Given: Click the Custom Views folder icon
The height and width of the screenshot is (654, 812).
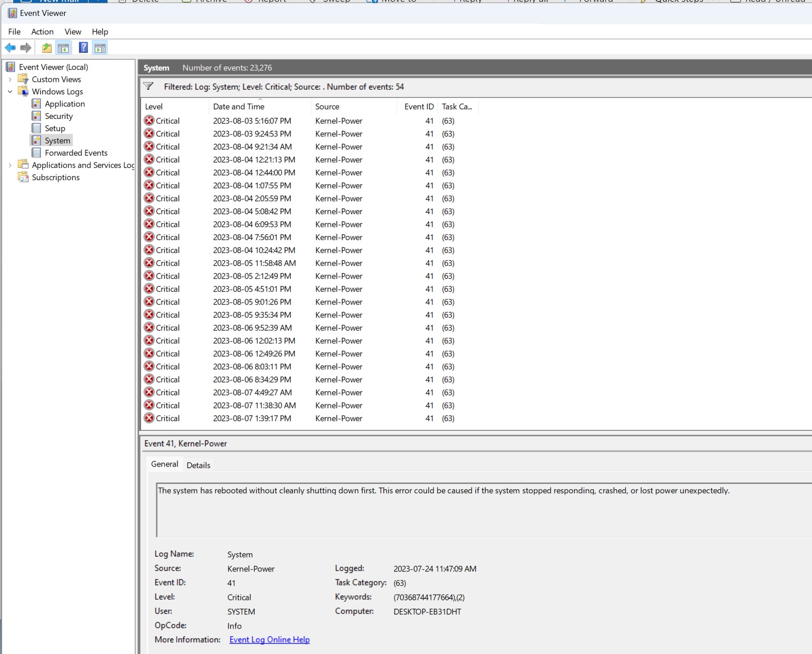Looking at the screenshot, I should tap(23, 79).
